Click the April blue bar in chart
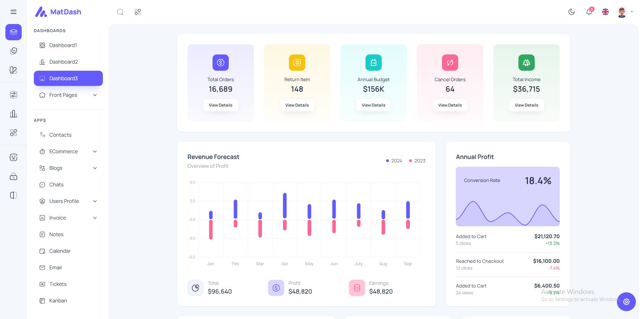This screenshot has height=319, width=644. click(285, 206)
